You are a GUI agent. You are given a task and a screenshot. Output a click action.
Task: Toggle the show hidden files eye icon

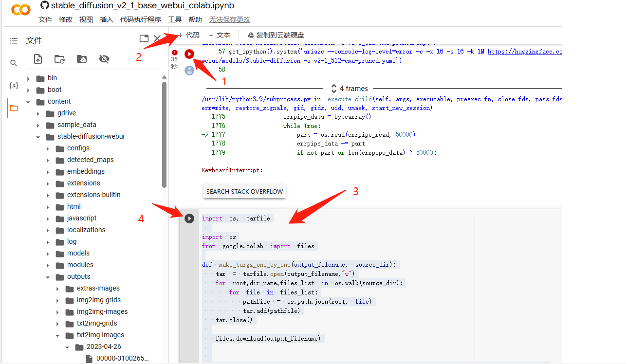click(104, 59)
